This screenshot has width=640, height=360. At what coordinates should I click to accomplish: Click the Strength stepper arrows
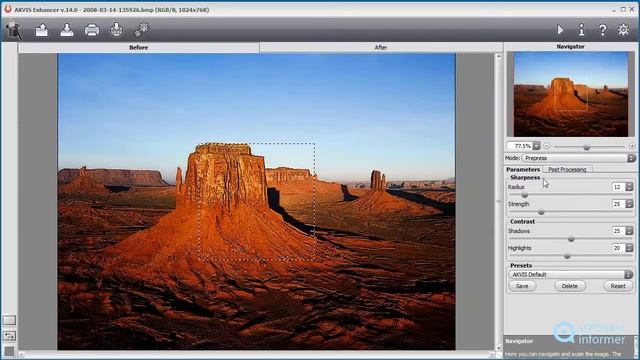629,204
